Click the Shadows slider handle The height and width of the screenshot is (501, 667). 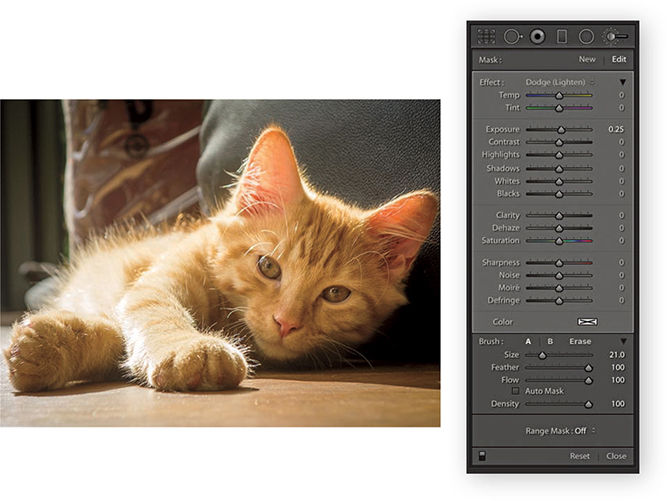click(x=559, y=169)
